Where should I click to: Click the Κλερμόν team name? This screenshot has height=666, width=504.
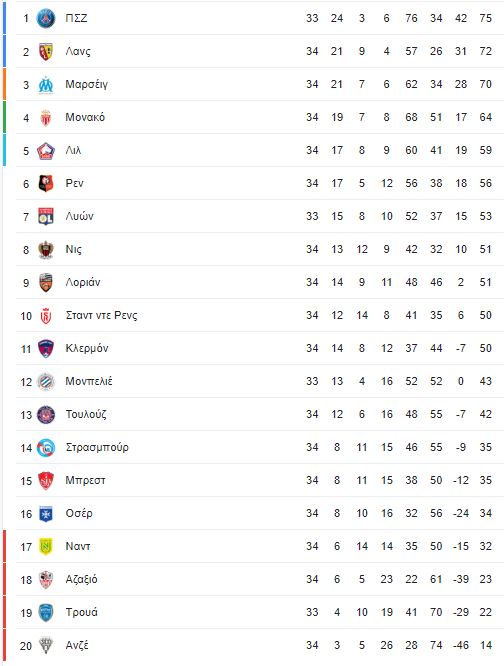tap(87, 348)
